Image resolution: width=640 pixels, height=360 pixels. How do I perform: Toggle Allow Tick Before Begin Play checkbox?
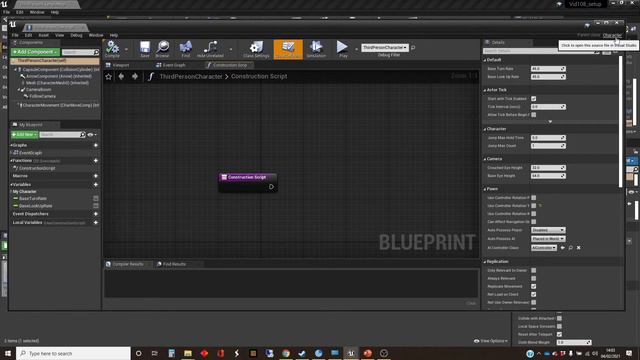pyautogui.click(x=533, y=115)
